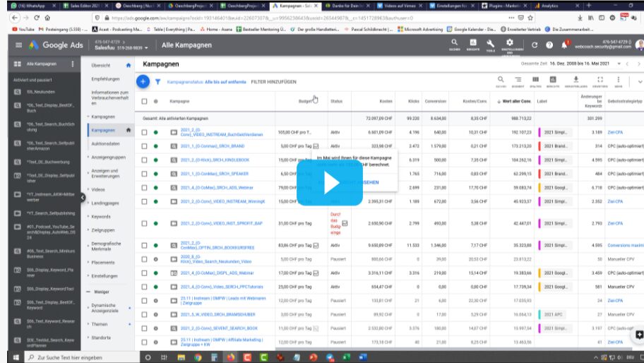Tick the select-all checkbox in table header
The width and height of the screenshot is (644, 363).
click(144, 101)
